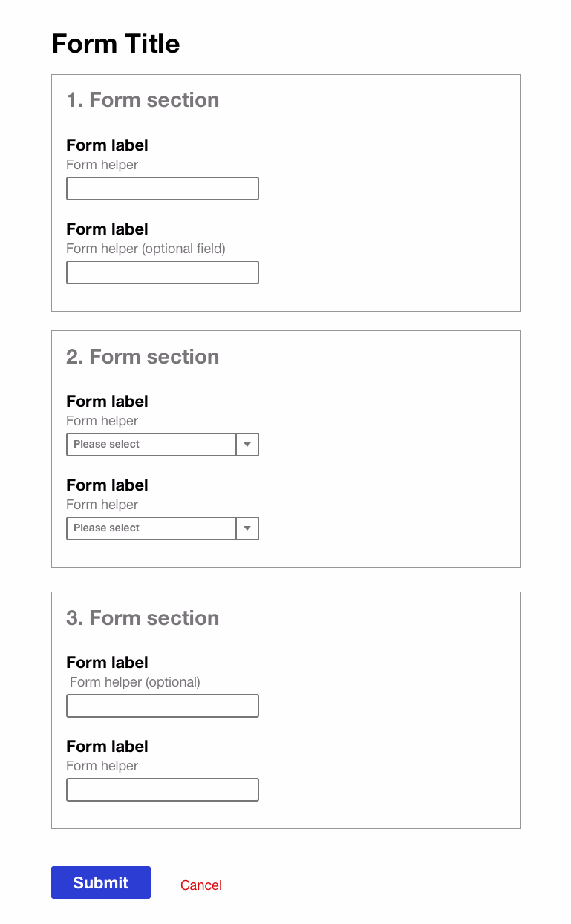Screen dimensions: 571x924
Task: Click the "3. Form section" heading
Action: 143,617
